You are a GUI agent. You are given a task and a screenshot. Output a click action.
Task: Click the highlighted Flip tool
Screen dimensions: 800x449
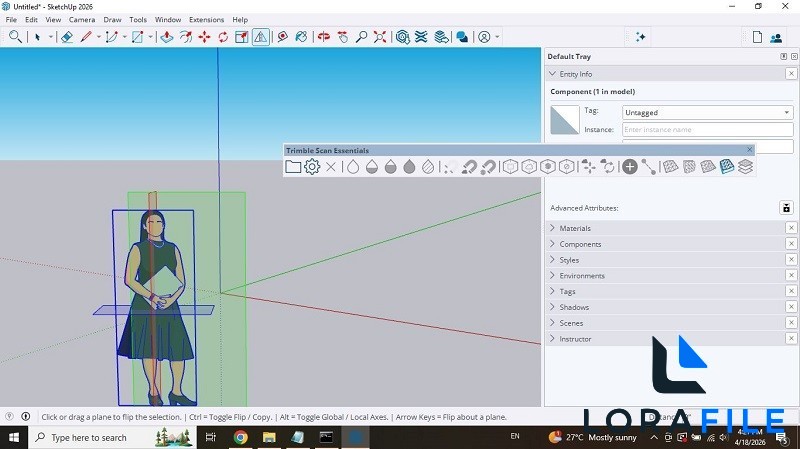pos(261,37)
